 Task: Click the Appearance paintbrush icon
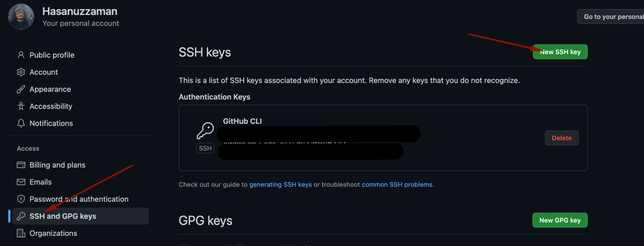21,89
